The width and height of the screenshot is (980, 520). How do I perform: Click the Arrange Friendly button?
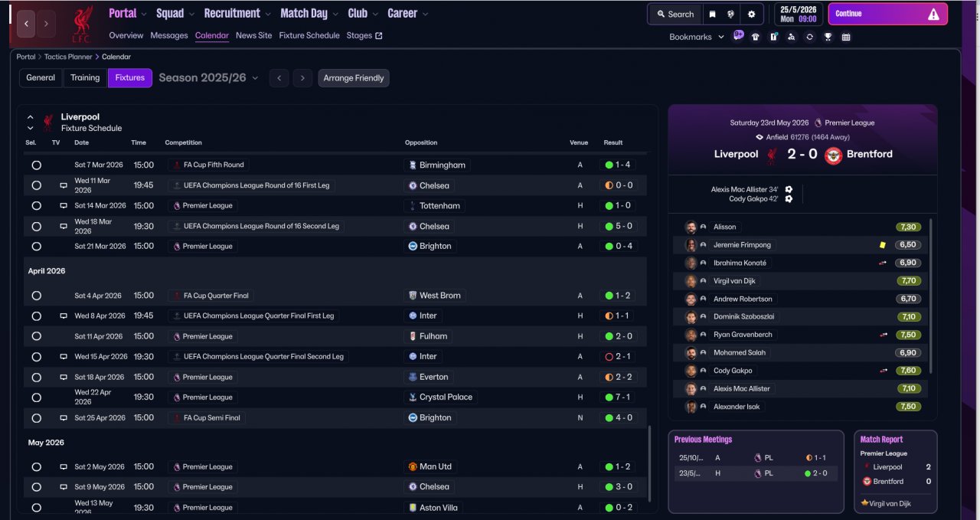coord(354,78)
